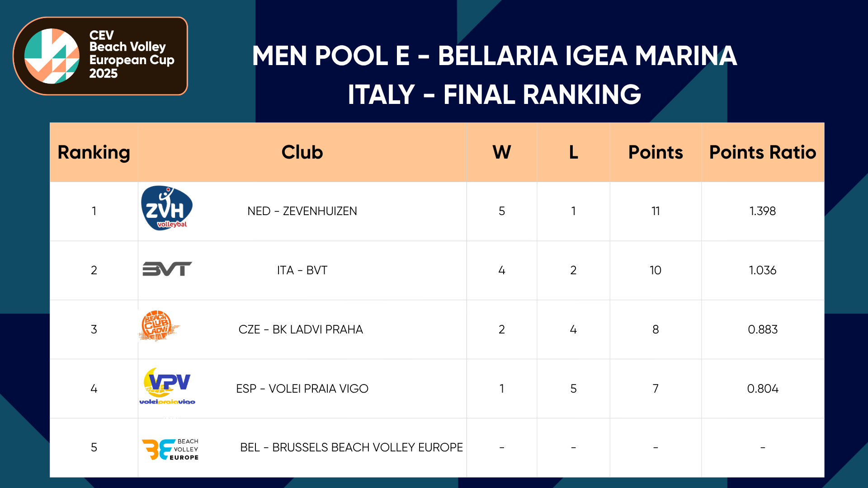The height and width of the screenshot is (488, 868).
Task: Click the ZVH volleybal club logo
Action: 167,208
